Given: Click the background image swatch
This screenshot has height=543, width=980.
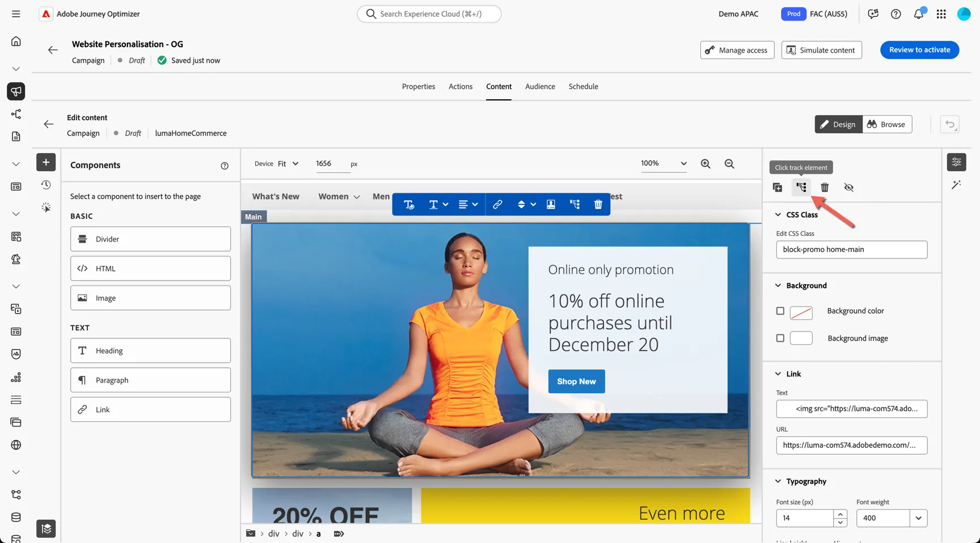Looking at the screenshot, I should pyautogui.click(x=801, y=338).
